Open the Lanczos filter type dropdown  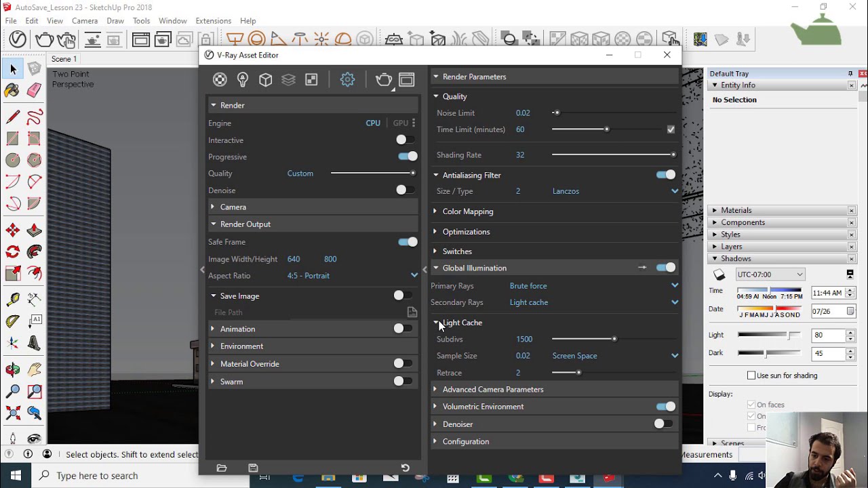614,191
